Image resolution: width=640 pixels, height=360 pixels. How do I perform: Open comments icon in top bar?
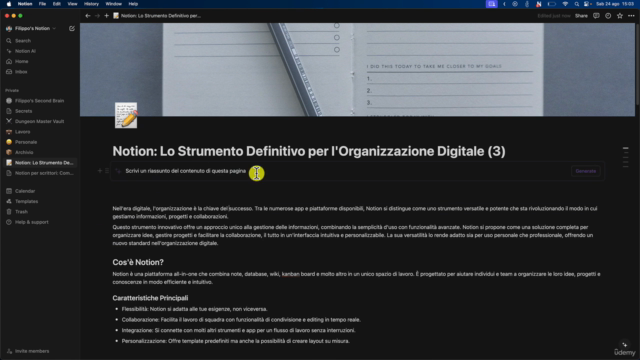[596, 16]
